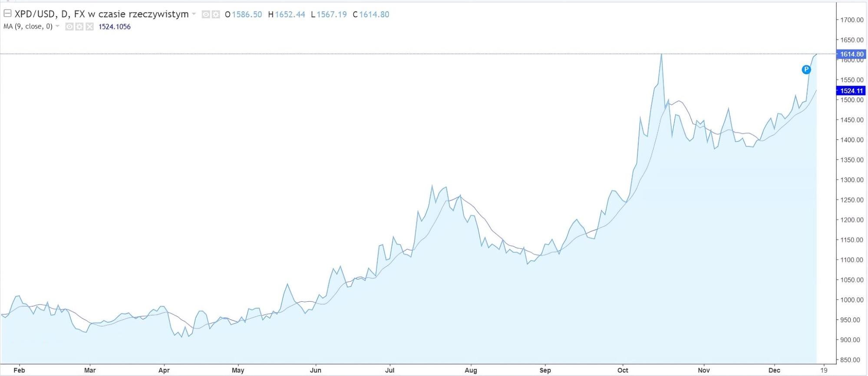Select the 1524.11 MA price label
868x376 pixels.
(851, 91)
